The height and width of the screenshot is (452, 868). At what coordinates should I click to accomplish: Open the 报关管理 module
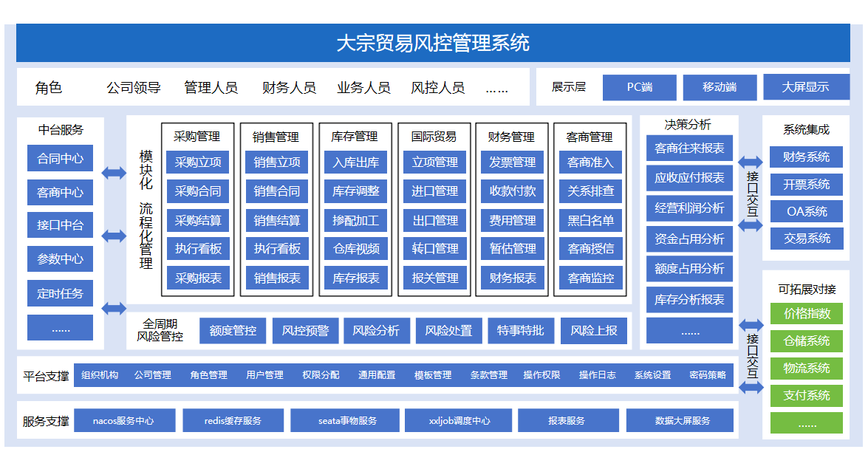click(435, 277)
